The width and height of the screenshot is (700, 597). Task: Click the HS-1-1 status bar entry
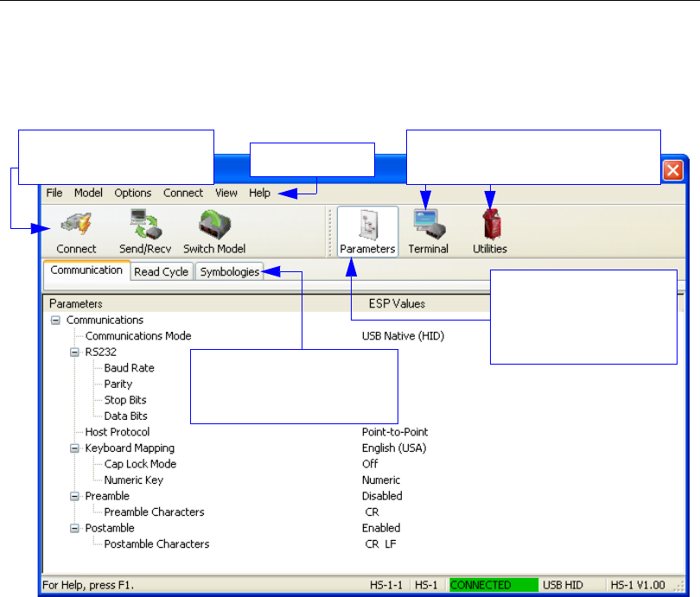pyautogui.click(x=386, y=585)
